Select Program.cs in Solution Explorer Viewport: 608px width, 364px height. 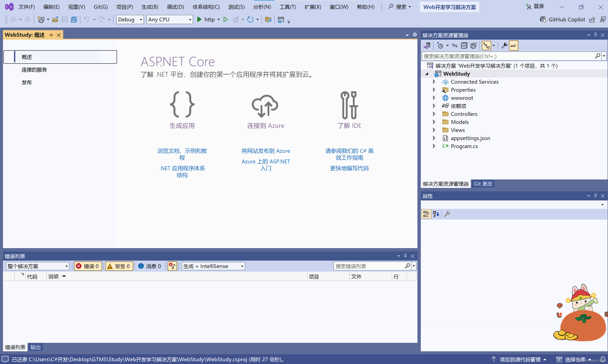(464, 146)
